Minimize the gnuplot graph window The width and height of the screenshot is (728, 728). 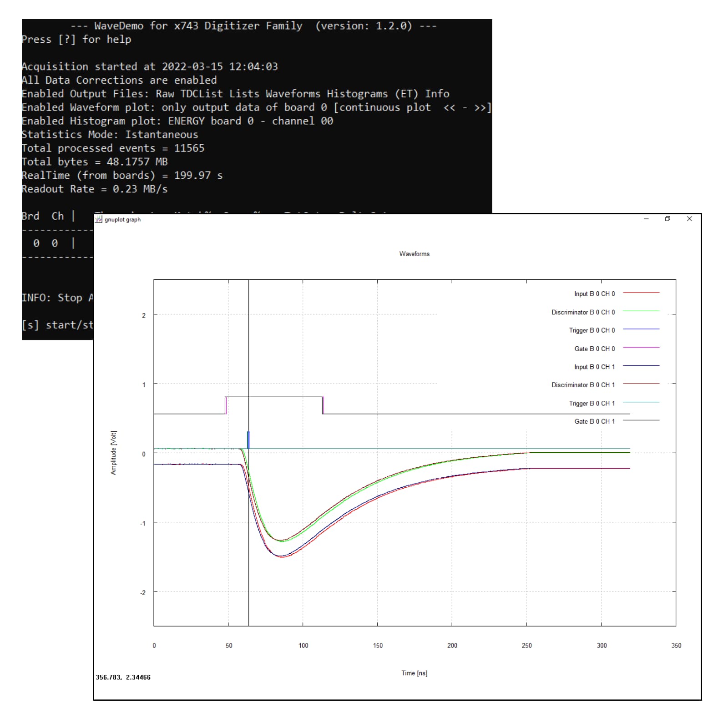click(x=646, y=219)
